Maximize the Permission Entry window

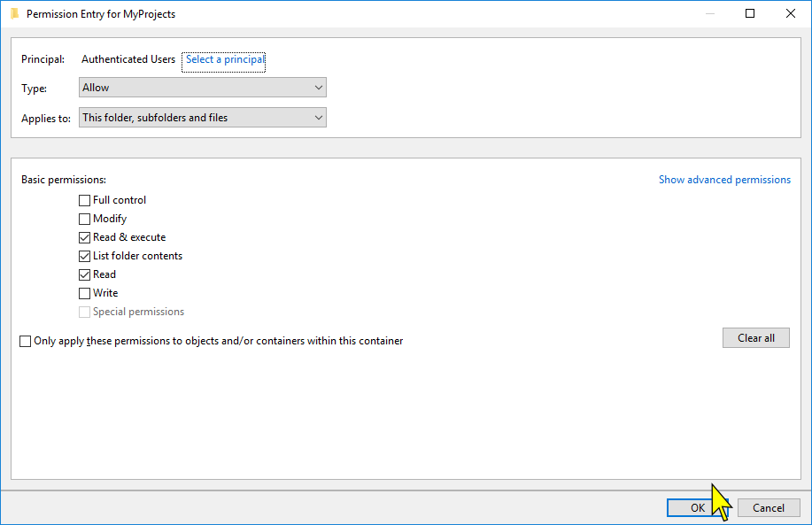click(750, 13)
